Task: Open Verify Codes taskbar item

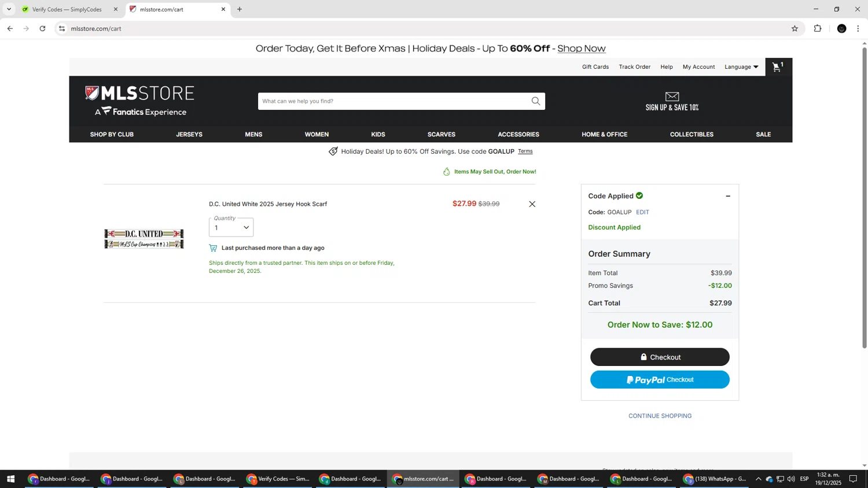Action: point(278,479)
